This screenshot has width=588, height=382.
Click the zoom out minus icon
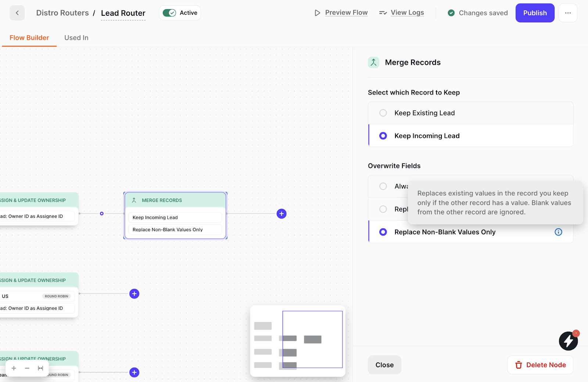27,368
